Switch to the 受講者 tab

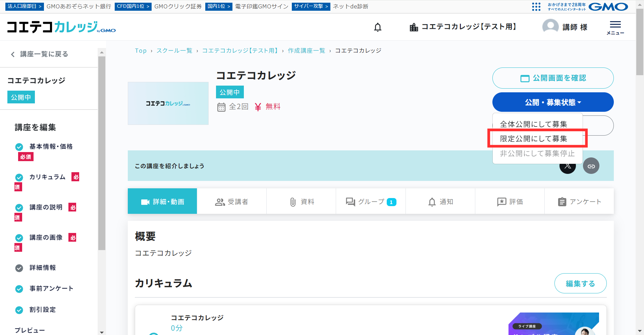point(231,201)
